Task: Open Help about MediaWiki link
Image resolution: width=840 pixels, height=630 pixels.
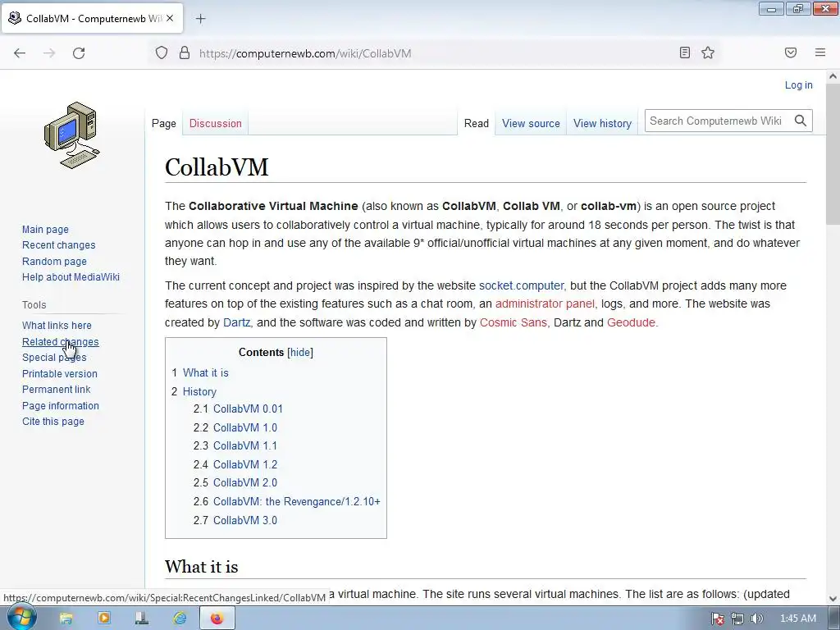Action: [x=71, y=276]
